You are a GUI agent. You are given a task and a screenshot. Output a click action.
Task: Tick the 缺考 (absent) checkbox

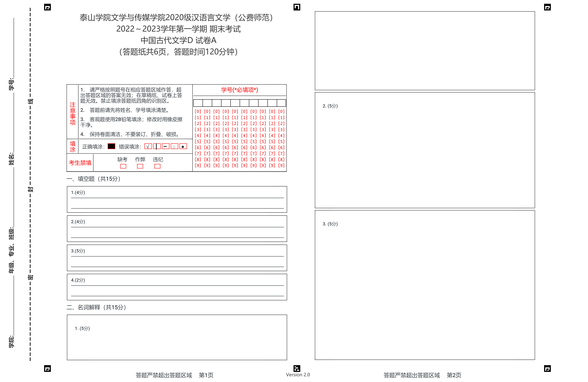(x=123, y=166)
